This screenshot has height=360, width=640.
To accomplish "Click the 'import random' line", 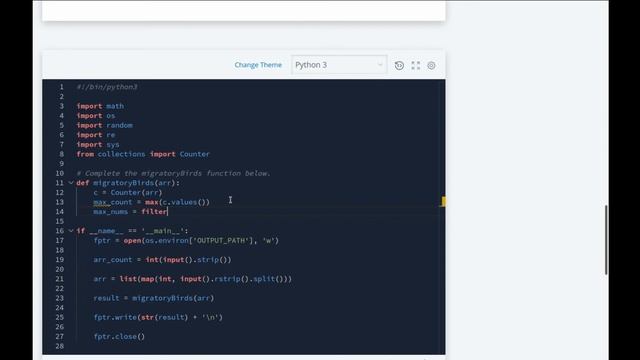I will point(104,125).
